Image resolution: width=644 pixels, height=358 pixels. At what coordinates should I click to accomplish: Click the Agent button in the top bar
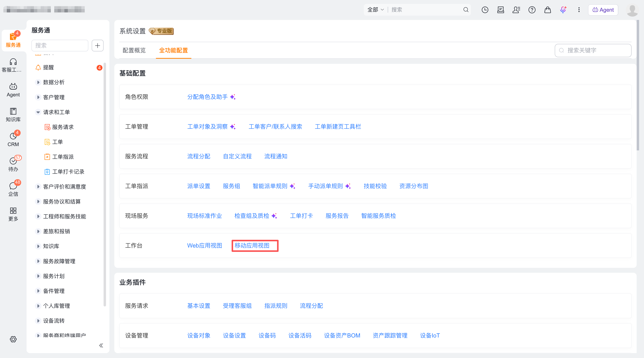pos(603,10)
